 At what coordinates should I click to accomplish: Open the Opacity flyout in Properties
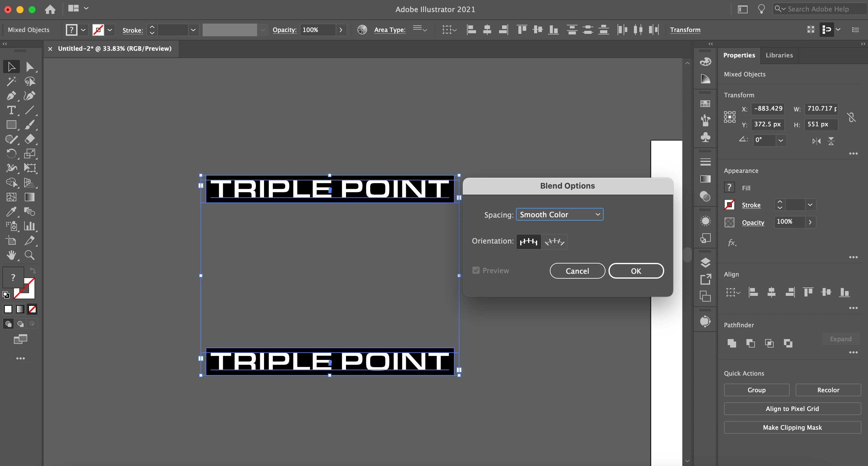810,222
